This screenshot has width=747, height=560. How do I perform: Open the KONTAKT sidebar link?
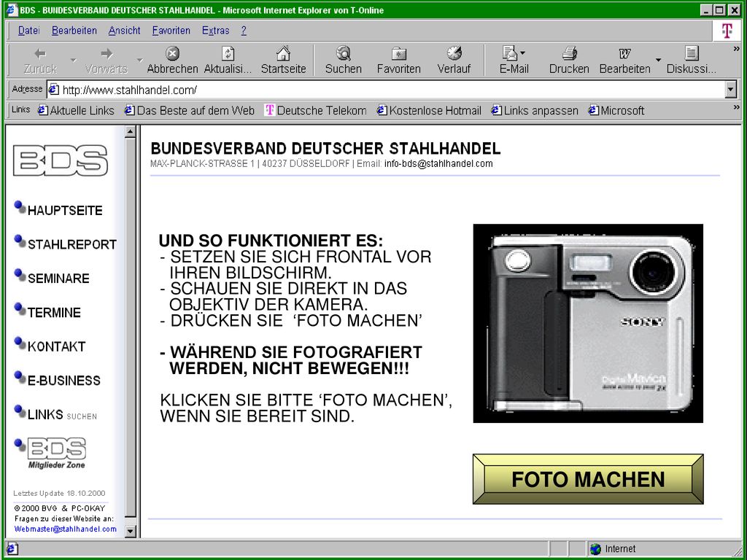point(56,346)
